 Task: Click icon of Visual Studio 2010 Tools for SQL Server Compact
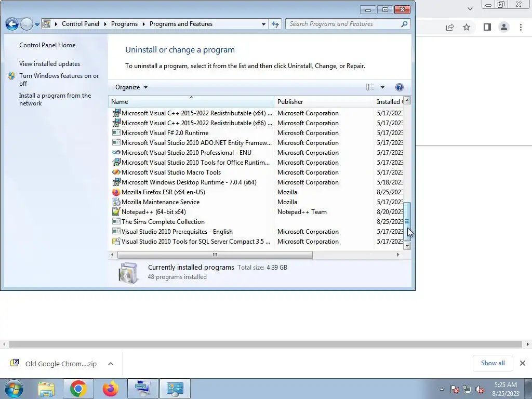tap(116, 241)
